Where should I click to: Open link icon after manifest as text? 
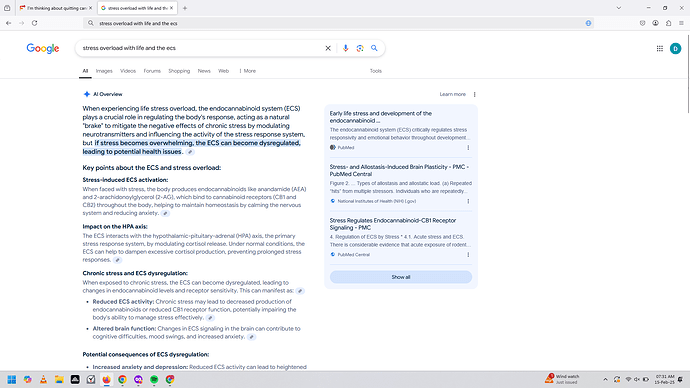[300, 291]
